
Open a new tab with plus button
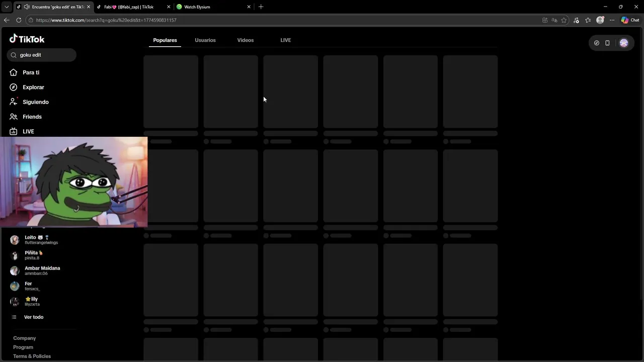click(261, 7)
